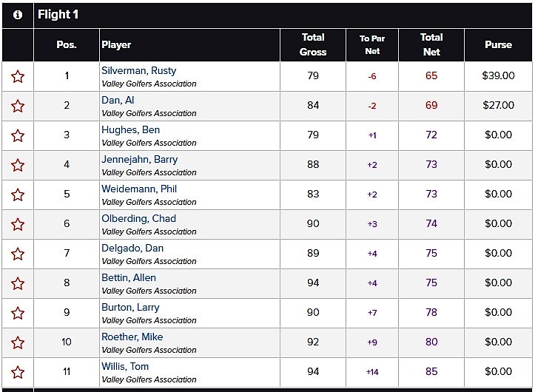Click the info icon beside Flight 1
The height and width of the screenshot is (392, 535).
(x=18, y=15)
